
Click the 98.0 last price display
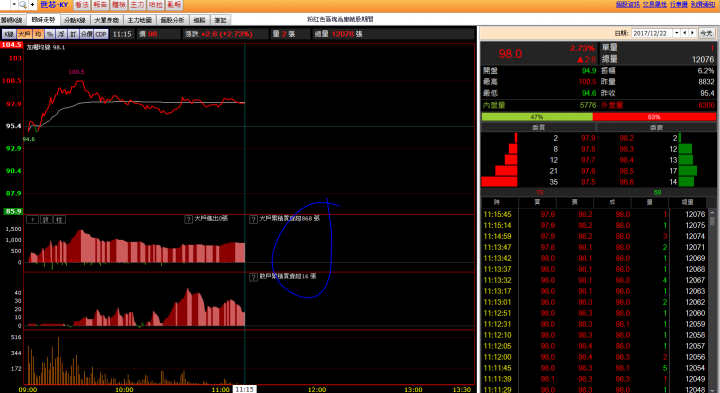pyautogui.click(x=510, y=54)
